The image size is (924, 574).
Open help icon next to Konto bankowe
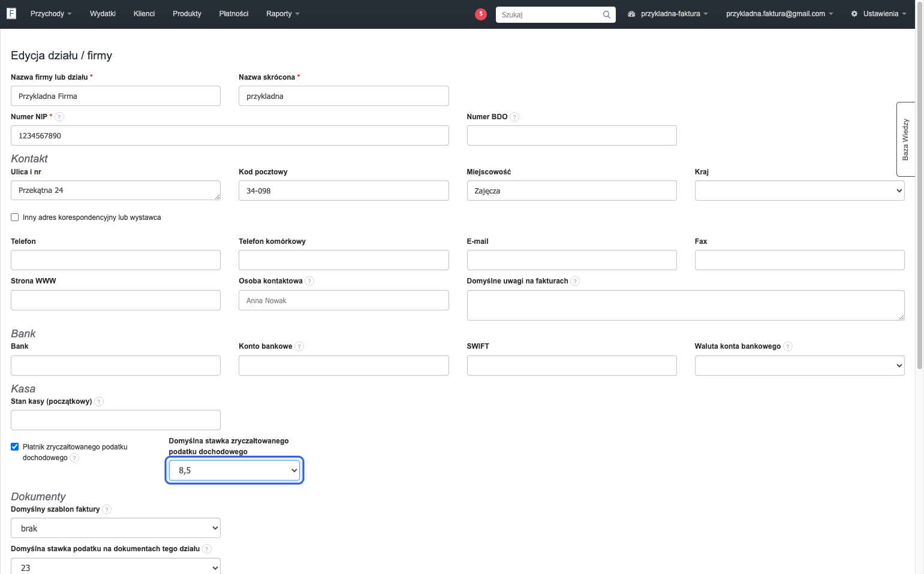tap(299, 346)
